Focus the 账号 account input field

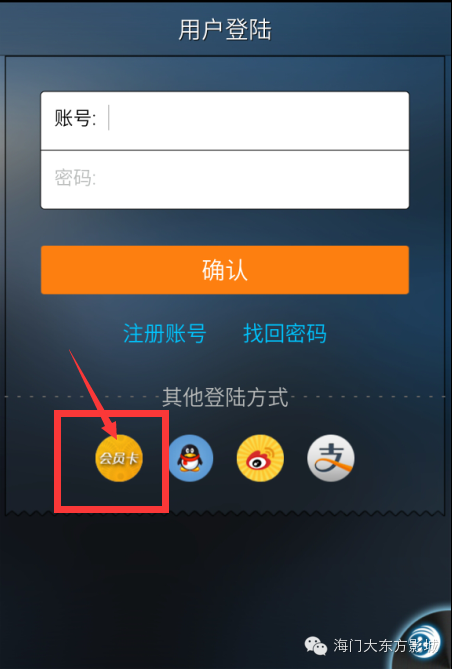point(225,121)
